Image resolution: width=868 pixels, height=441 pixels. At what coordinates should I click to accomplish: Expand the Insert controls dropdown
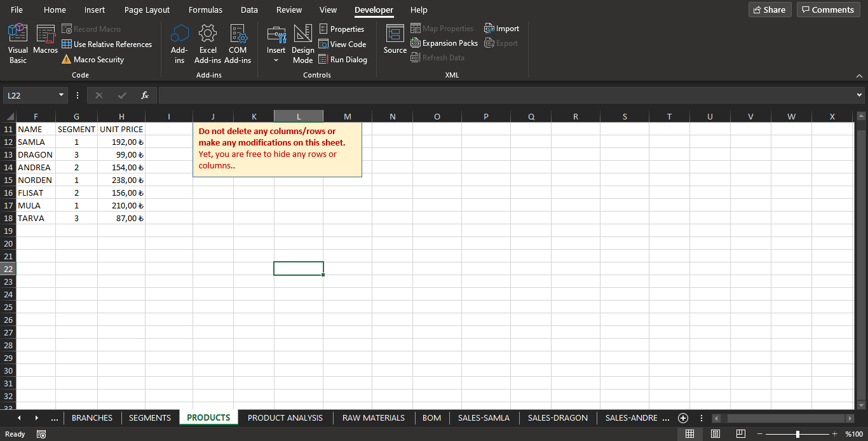click(x=276, y=60)
